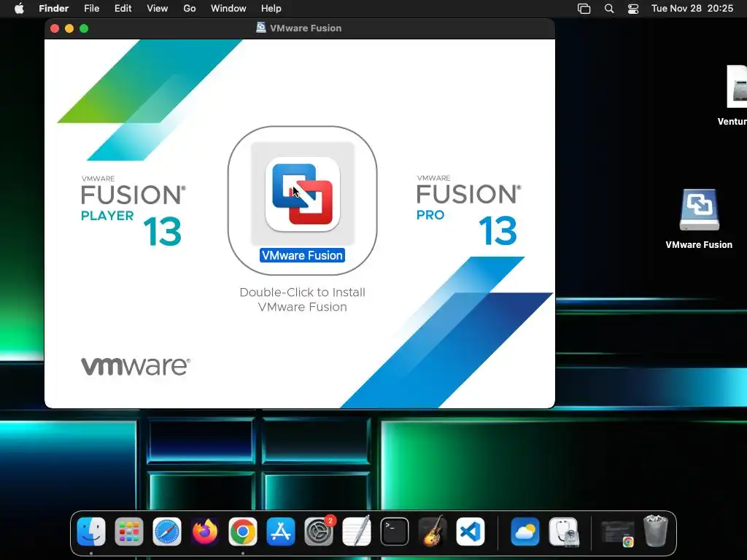Click the date and time display
This screenshot has height=560, width=747.
(x=692, y=9)
